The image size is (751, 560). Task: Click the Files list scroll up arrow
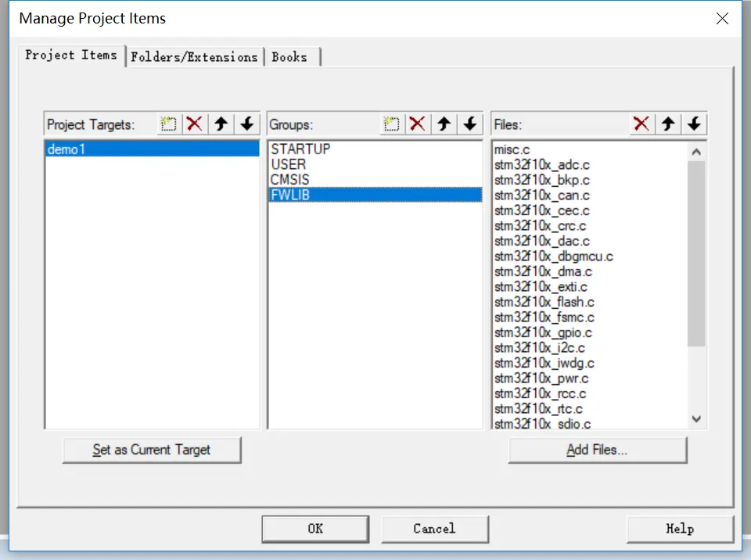click(x=696, y=152)
